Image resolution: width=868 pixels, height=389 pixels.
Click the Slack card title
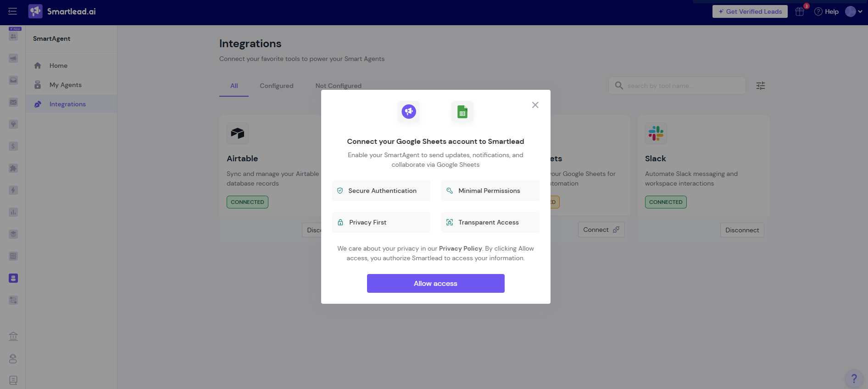(x=656, y=159)
